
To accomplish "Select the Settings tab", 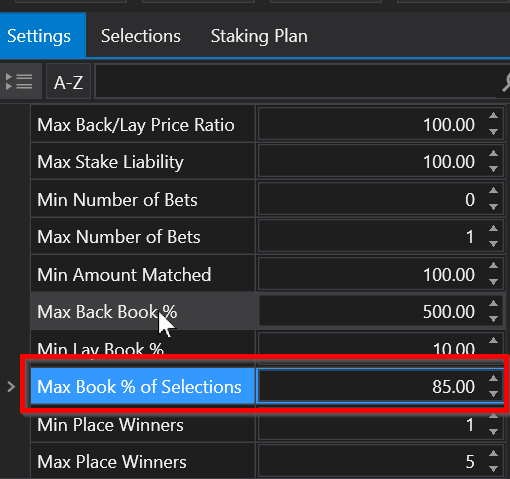I will click(39, 36).
